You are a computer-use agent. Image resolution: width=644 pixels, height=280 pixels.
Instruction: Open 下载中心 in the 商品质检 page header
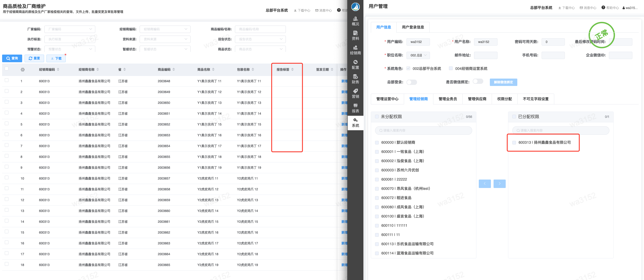pyautogui.click(x=302, y=11)
